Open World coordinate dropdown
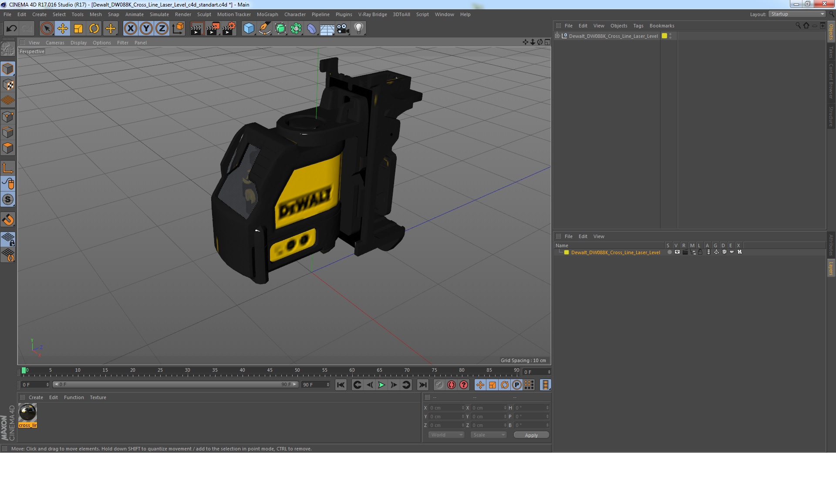The width and height of the screenshot is (836, 504). click(446, 435)
